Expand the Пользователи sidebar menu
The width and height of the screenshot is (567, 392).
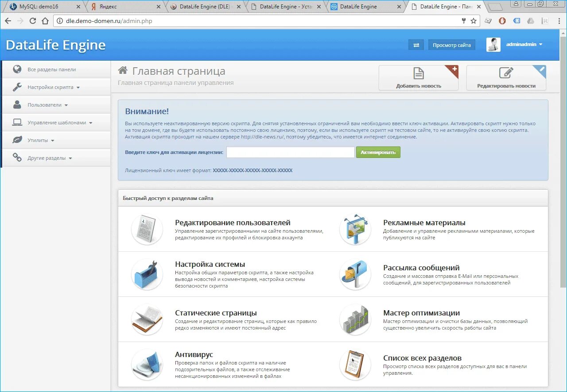[x=56, y=105]
